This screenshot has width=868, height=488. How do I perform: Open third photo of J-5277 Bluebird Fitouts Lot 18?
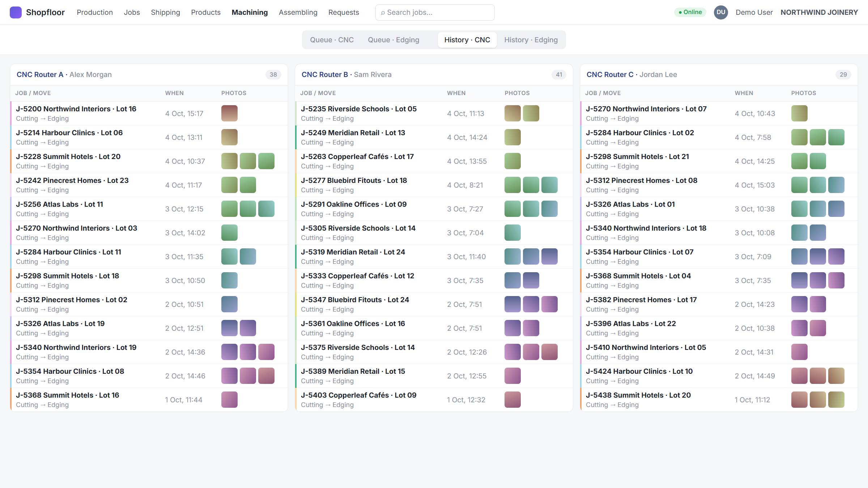point(549,185)
